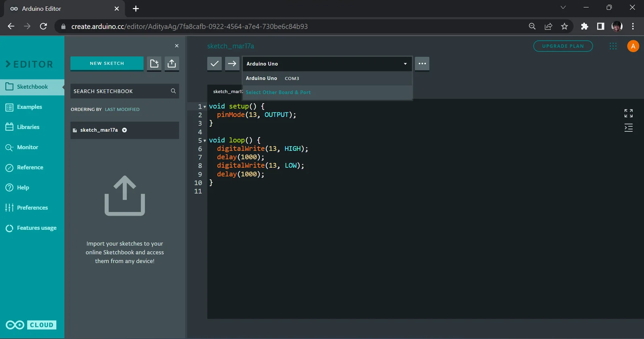This screenshot has width=644, height=339.
Task: Open the sketch_mar17a options arrow
Action: (x=124, y=130)
